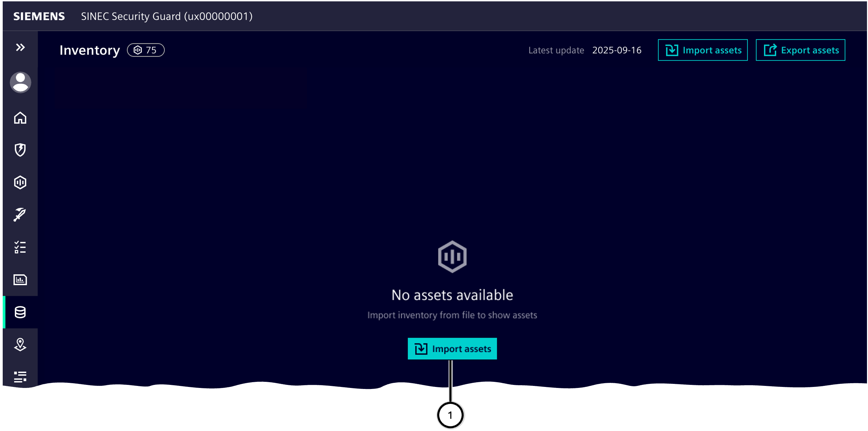This screenshot has height=431, width=868.
Task: Open the chart reports sidebar icon
Action: click(x=20, y=280)
